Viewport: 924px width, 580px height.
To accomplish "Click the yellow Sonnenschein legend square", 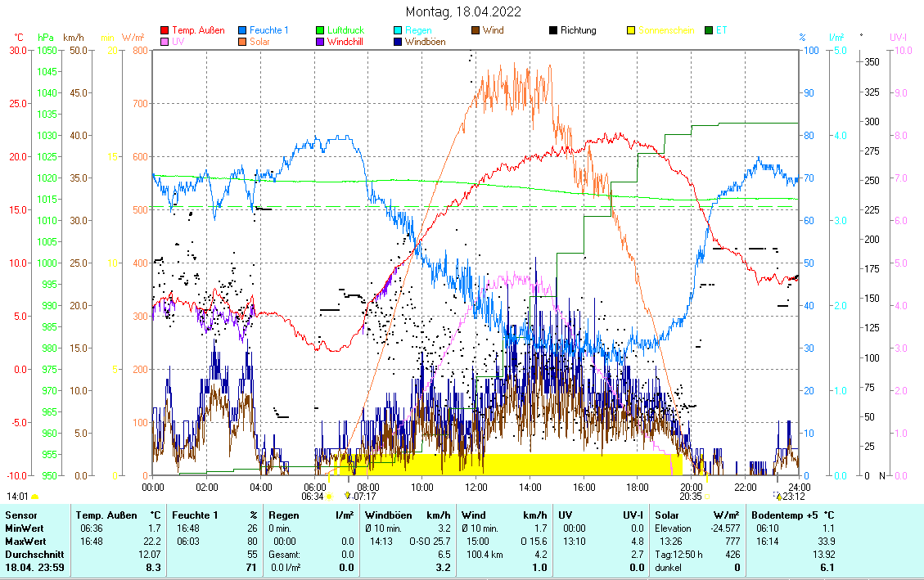I will pyautogui.click(x=631, y=30).
